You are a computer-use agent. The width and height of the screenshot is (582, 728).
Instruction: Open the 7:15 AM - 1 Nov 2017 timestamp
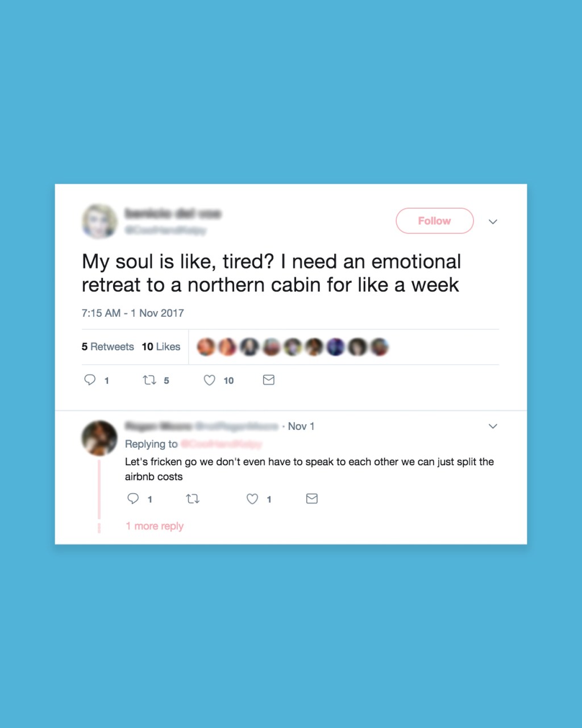tap(133, 313)
